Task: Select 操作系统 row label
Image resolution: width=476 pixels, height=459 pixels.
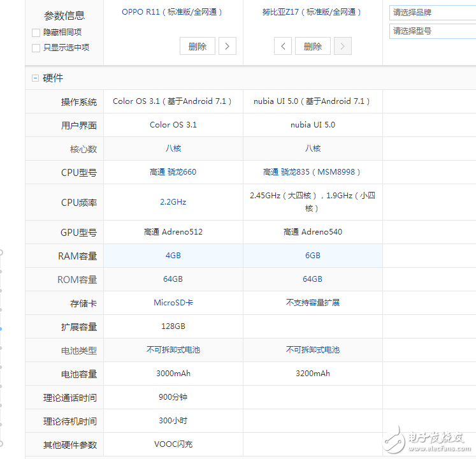Action: [79, 102]
